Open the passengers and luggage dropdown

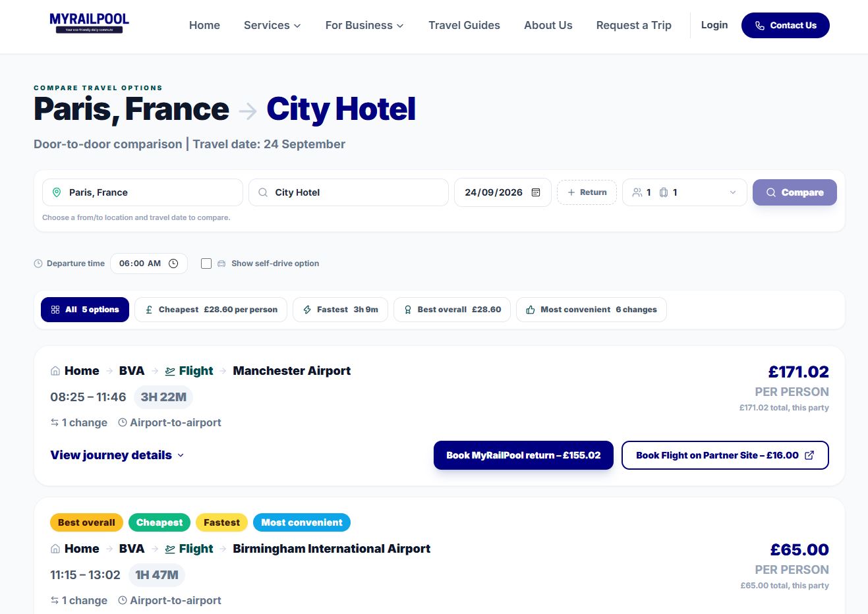pyautogui.click(x=684, y=192)
